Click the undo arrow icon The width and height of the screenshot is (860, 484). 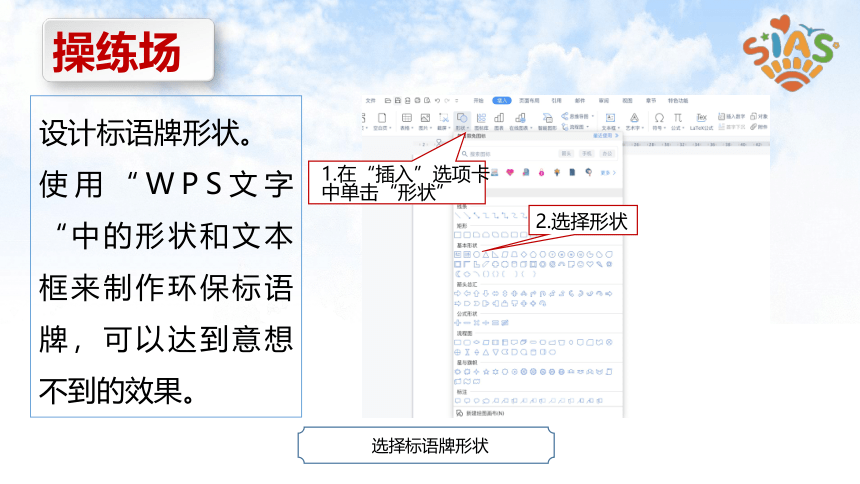click(437, 100)
